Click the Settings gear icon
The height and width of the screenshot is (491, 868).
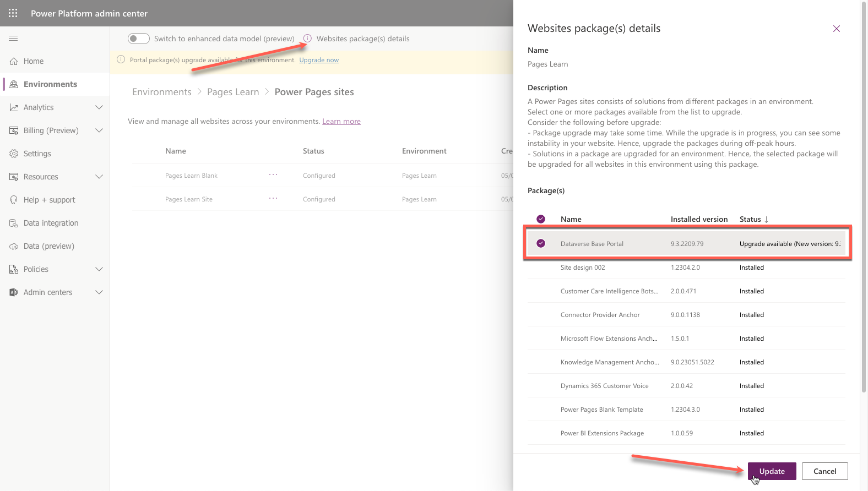coord(14,154)
